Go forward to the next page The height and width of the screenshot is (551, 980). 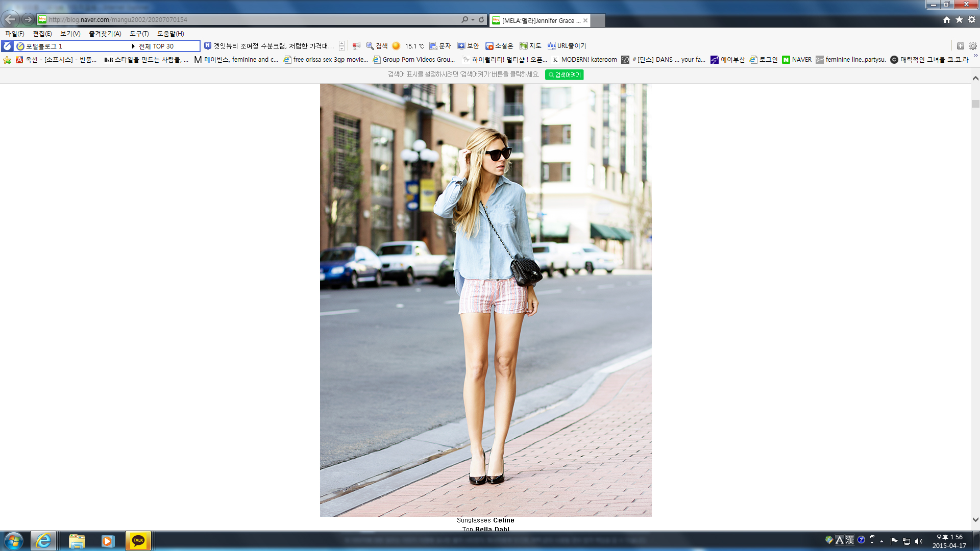(x=28, y=19)
